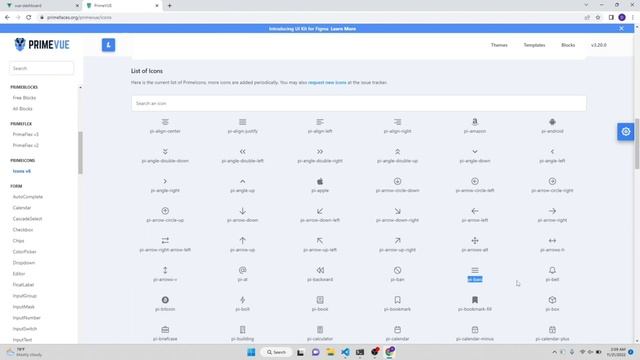
Task: Click the pi-amazon icon
Action: (475, 122)
